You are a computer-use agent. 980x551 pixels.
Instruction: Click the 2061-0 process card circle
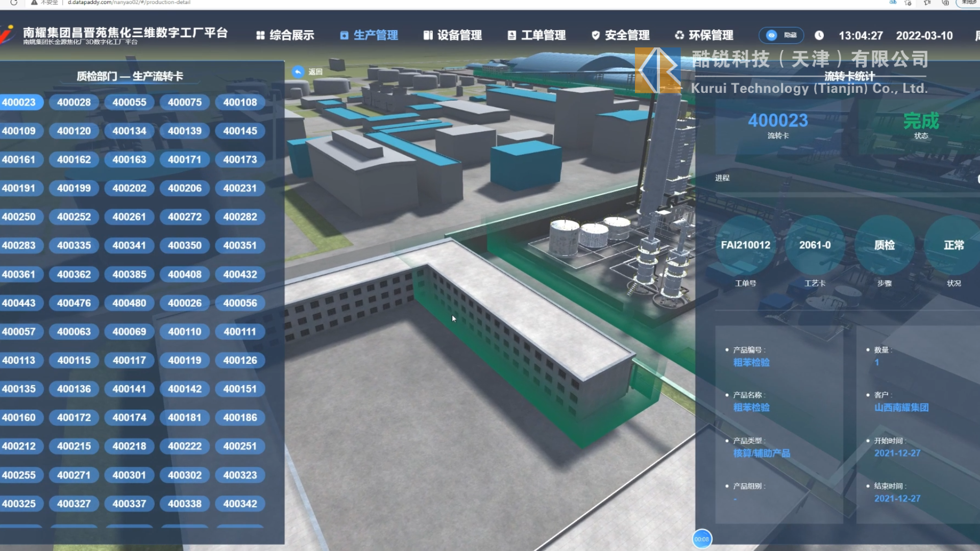point(815,245)
